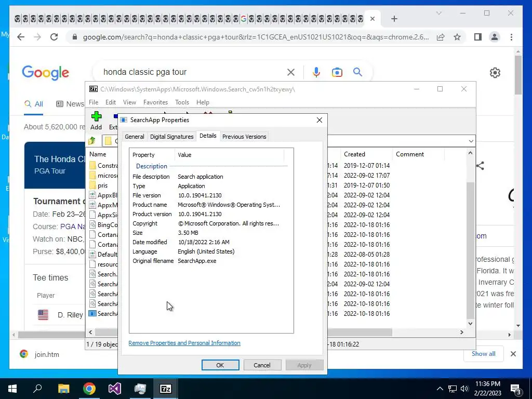Select the Original filename SearchApp.exe value
This screenshot has height=399, width=532.
click(197, 261)
